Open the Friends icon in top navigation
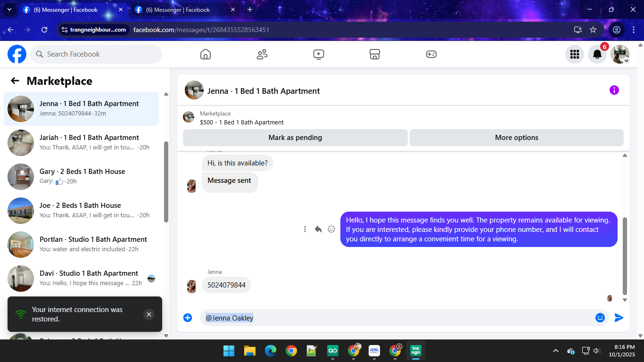The image size is (644, 362). coord(262,54)
